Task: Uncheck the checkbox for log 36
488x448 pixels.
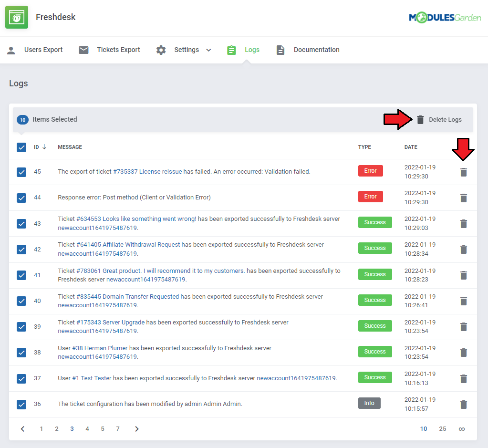Action: (x=21, y=405)
